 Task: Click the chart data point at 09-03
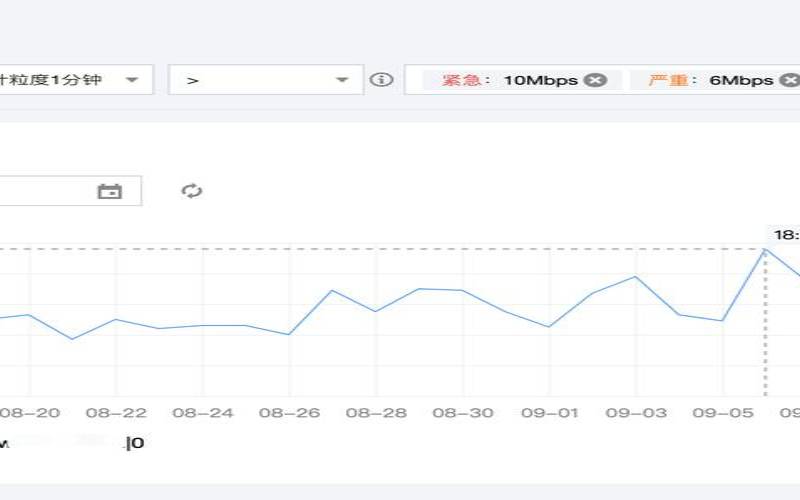coord(636,277)
